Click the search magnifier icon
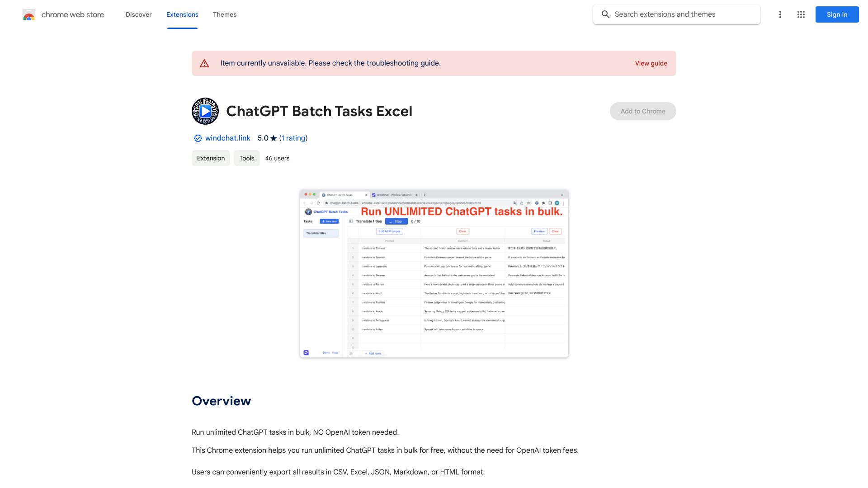 pyautogui.click(x=605, y=14)
